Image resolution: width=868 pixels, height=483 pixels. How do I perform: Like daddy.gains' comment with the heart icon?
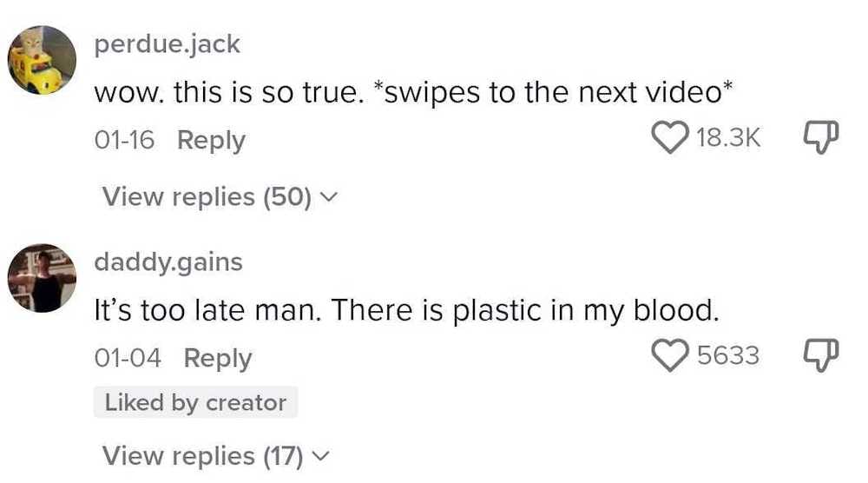click(x=670, y=355)
